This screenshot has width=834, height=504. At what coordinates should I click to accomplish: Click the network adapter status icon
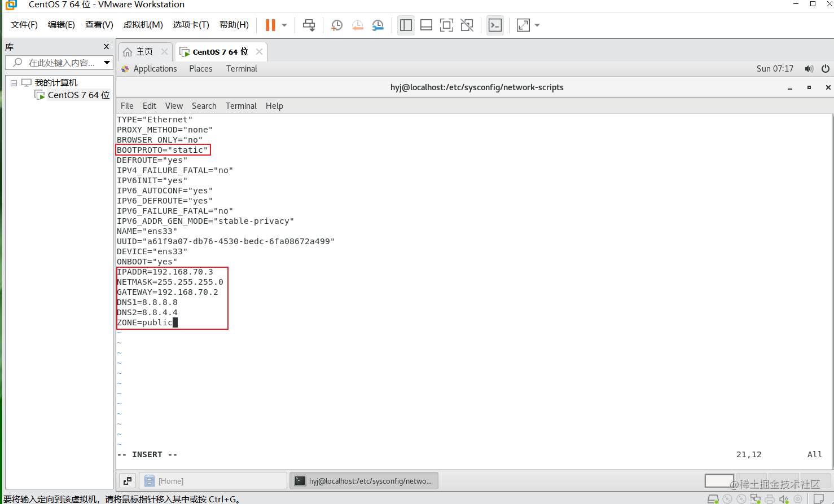(x=756, y=499)
